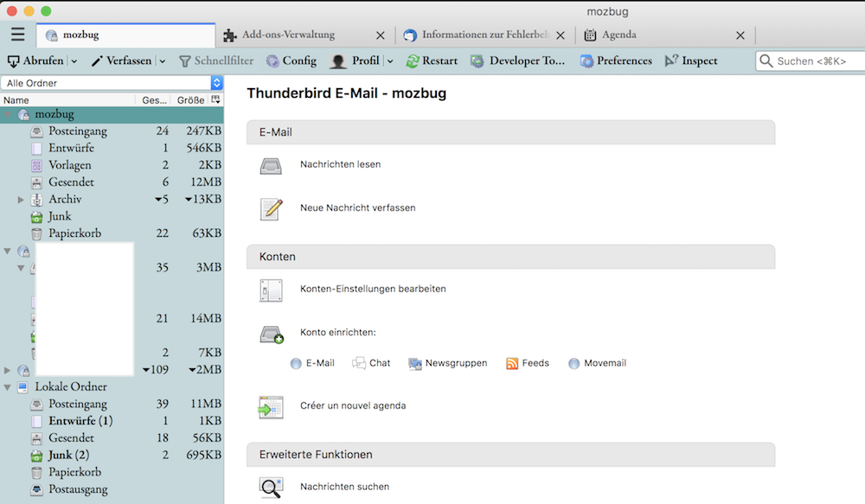Open mozbug Posteingang folder

click(77, 131)
